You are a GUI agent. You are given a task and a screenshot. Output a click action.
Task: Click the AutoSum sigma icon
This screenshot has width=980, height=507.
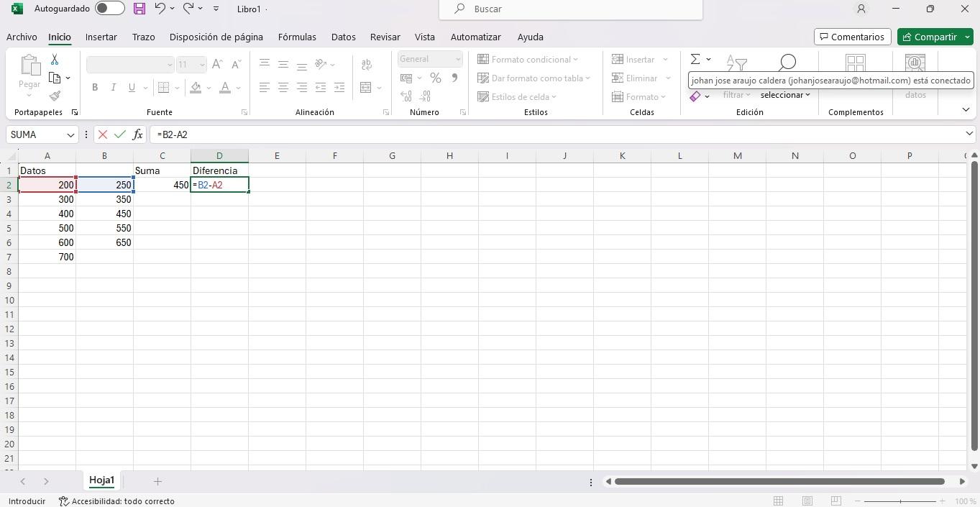pos(695,60)
